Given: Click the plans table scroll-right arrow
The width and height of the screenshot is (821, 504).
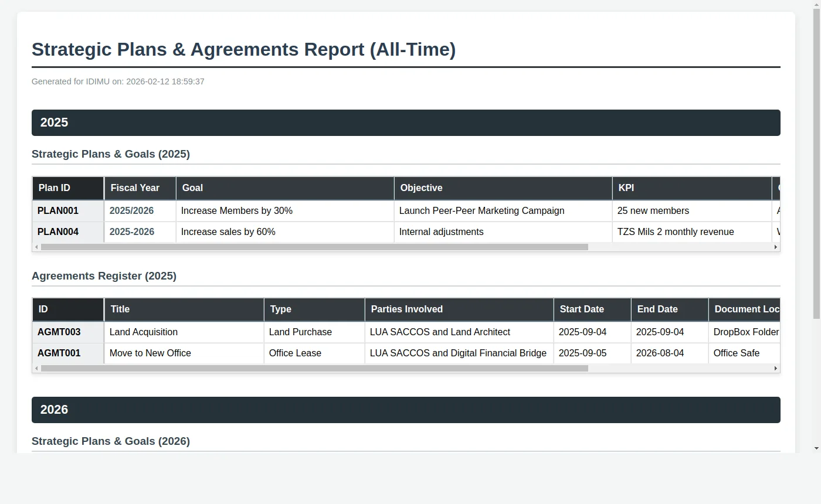Looking at the screenshot, I should (x=776, y=247).
